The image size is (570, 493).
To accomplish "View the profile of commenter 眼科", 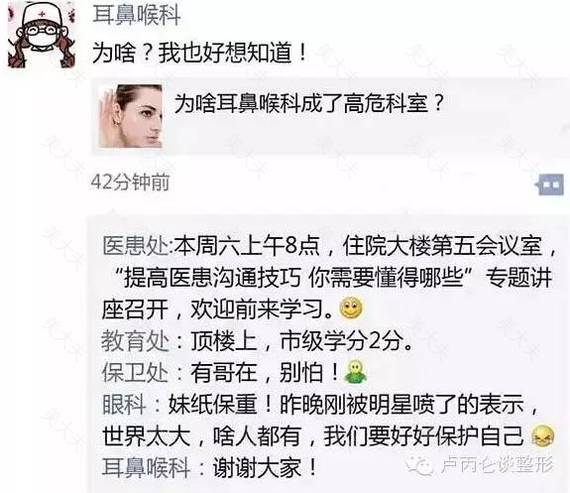I will click(124, 404).
